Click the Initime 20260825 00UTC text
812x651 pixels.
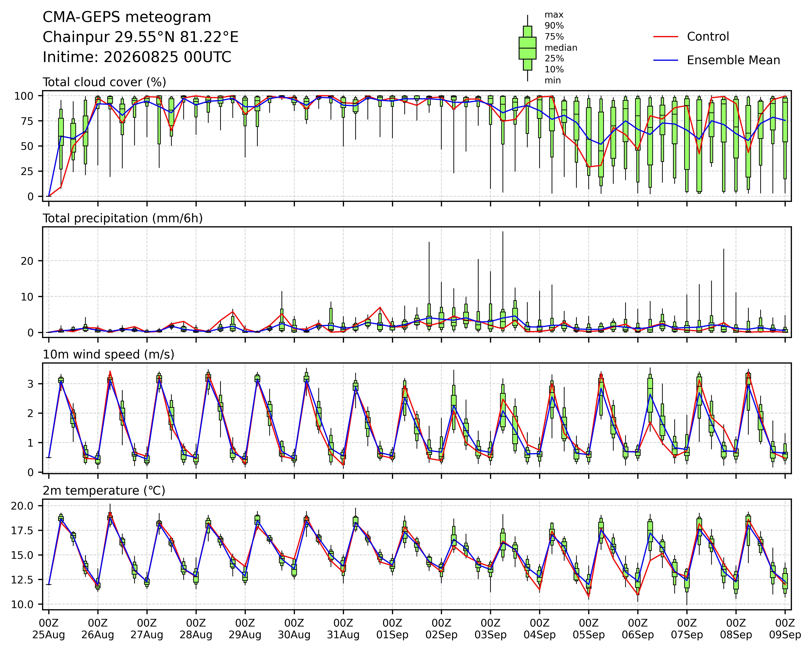tap(137, 57)
